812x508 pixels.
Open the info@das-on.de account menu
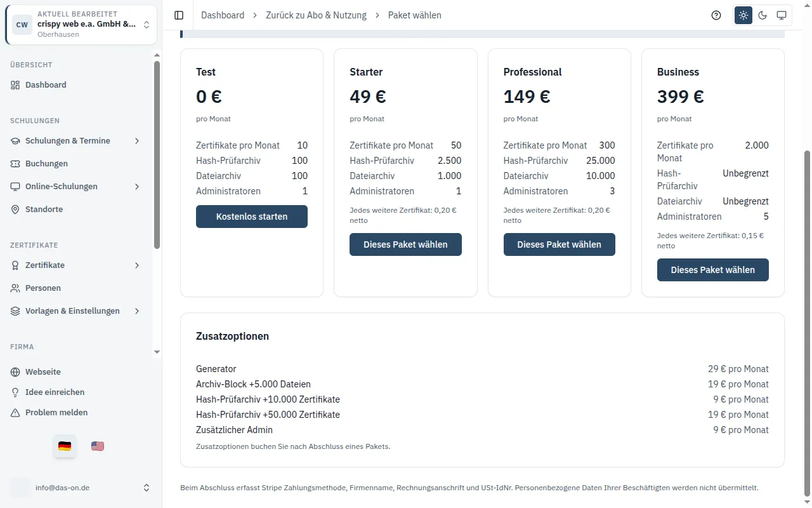tap(81, 488)
